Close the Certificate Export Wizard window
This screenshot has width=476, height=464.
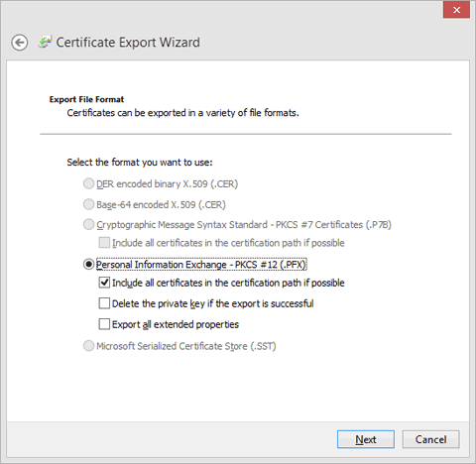(456, 10)
